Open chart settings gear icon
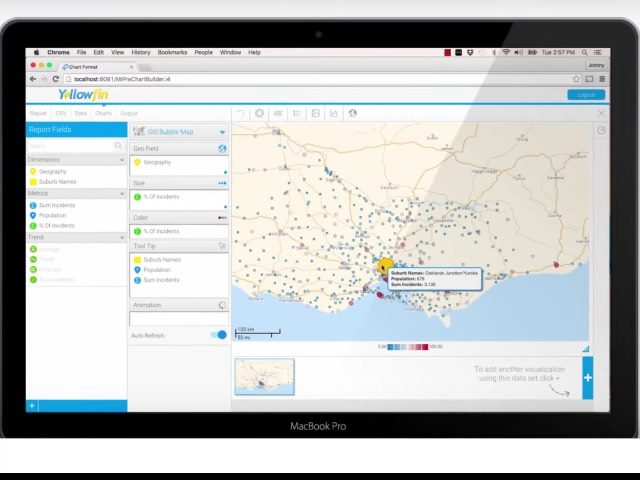This screenshot has width=640, height=480. pyautogui.click(x=259, y=114)
